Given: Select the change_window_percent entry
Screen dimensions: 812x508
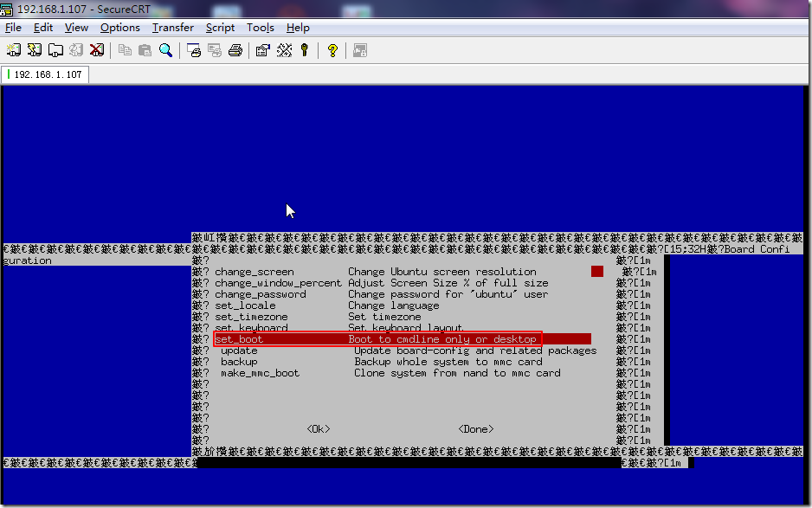Looking at the screenshot, I should [279, 283].
